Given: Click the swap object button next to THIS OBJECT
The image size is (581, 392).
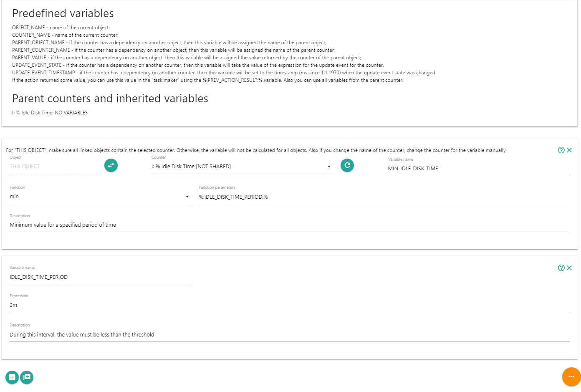Looking at the screenshot, I should tap(111, 165).
